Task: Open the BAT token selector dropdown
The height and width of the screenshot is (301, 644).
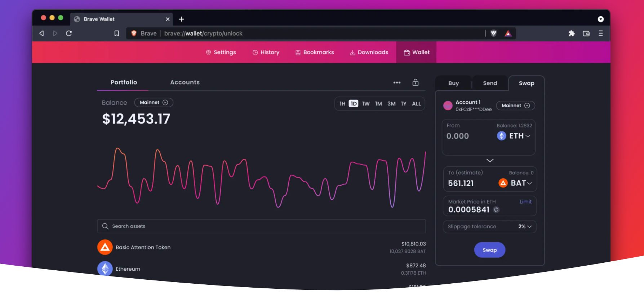Action: 515,183
